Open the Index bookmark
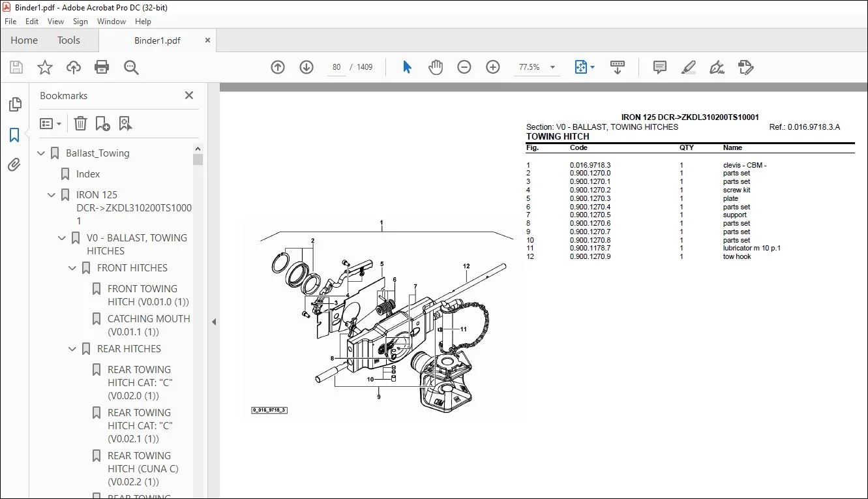The width and height of the screenshot is (868, 499). (x=88, y=174)
